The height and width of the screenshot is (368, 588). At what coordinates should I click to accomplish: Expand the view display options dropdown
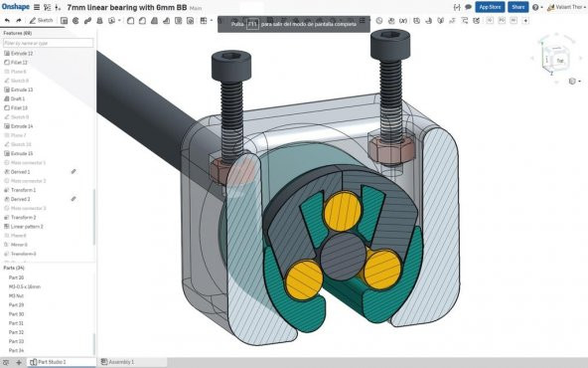(x=575, y=82)
